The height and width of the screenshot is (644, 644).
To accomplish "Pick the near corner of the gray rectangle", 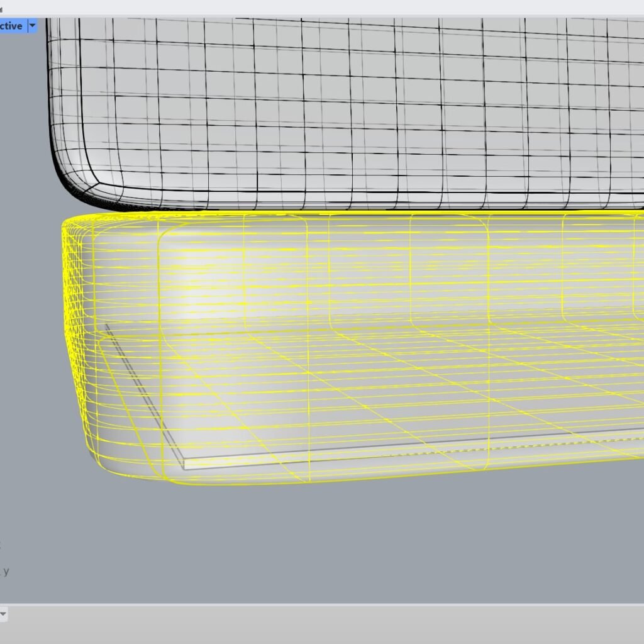I will point(184,467).
